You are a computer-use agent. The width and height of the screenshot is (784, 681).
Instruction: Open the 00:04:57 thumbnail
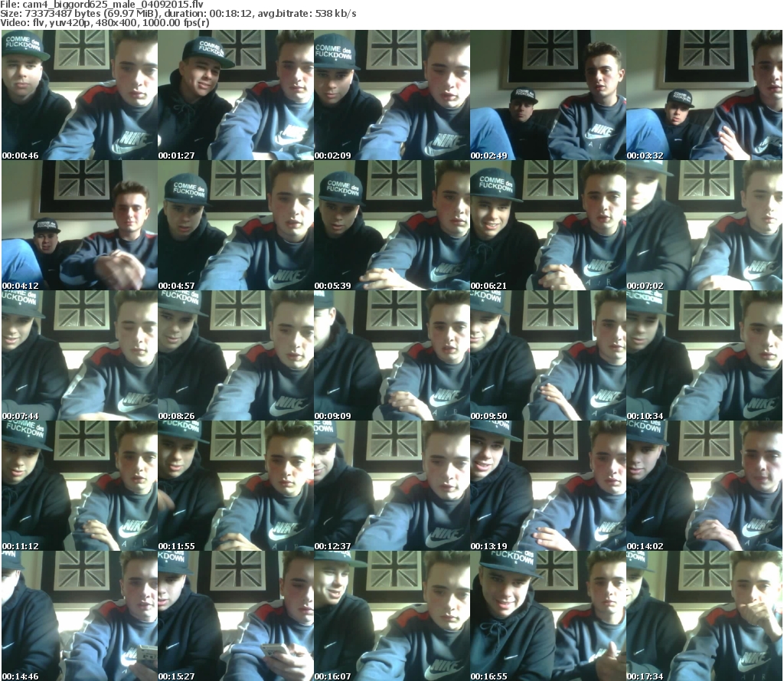tap(236, 225)
